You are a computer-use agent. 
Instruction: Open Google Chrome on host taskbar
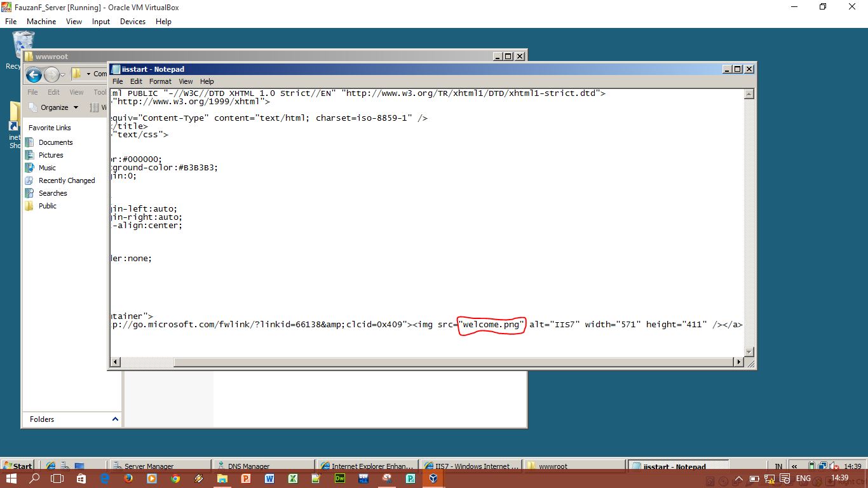tap(175, 478)
